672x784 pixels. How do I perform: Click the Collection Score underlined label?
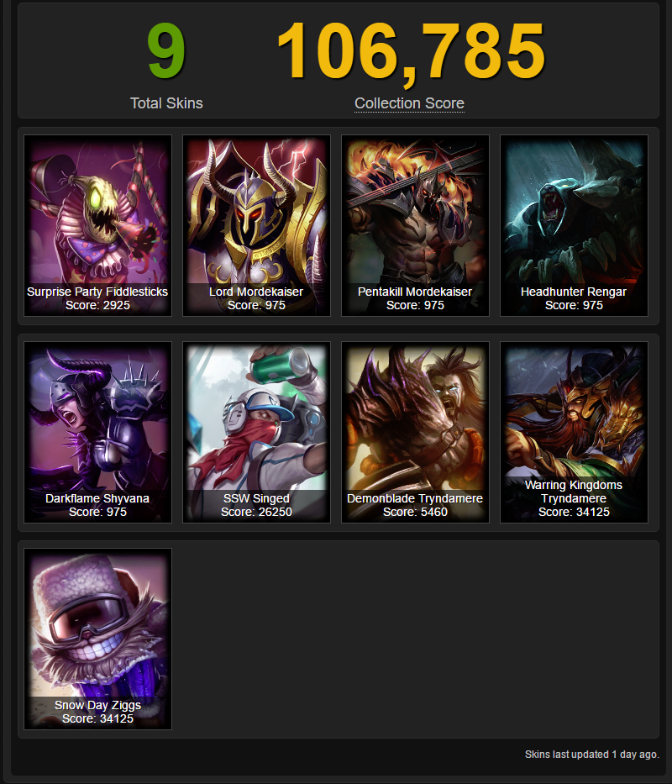tap(410, 103)
